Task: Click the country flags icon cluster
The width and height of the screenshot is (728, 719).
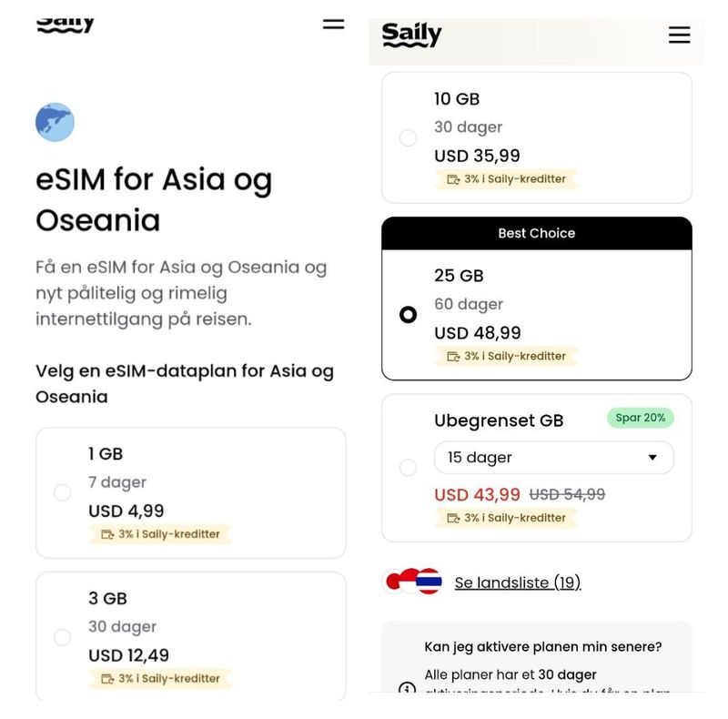Action: [x=413, y=582]
